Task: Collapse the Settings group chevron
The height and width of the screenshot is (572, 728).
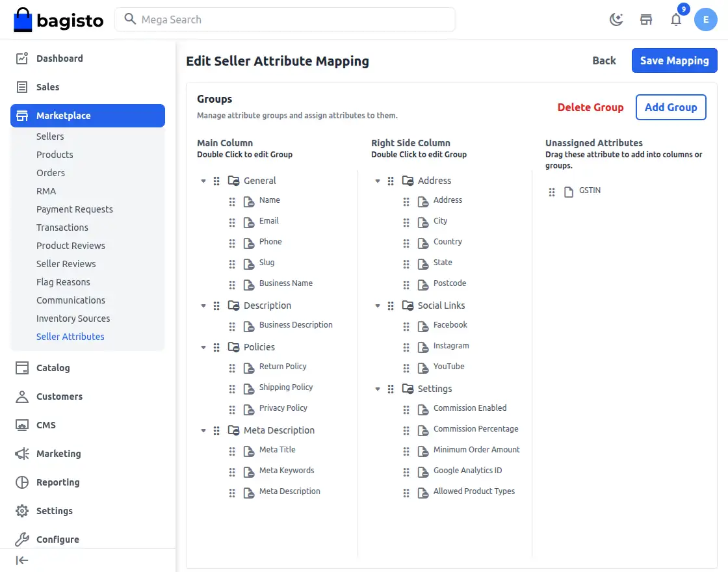Action: [x=377, y=389]
